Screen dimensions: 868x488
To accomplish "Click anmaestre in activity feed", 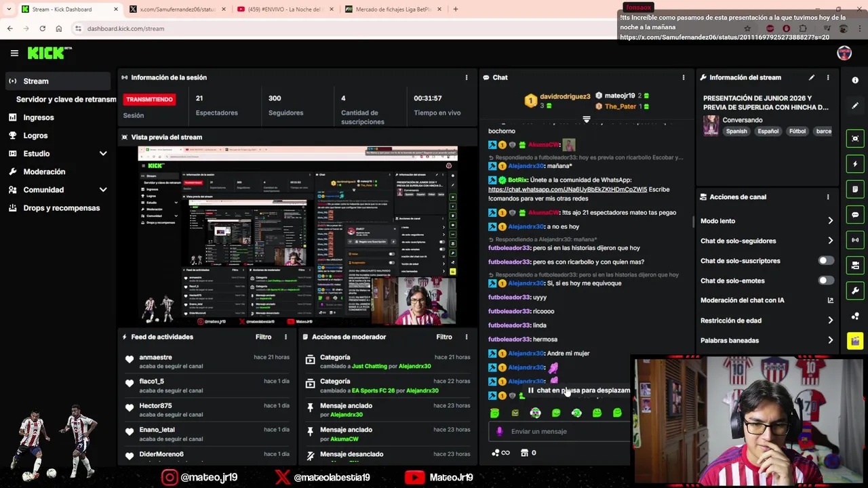I will tap(155, 357).
